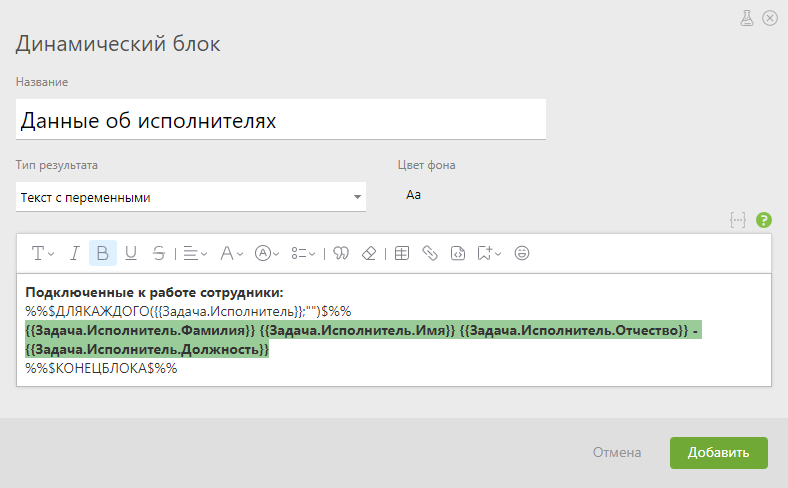Insert a quote block
The width and height of the screenshot is (788, 488).
click(341, 253)
